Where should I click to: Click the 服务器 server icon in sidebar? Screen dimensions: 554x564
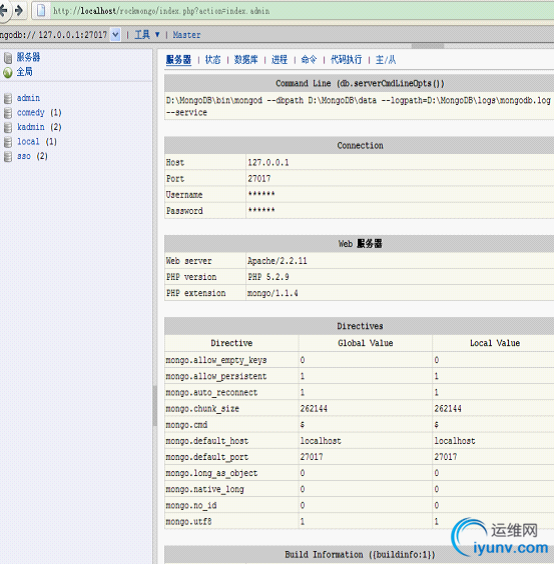pos(8,58)
